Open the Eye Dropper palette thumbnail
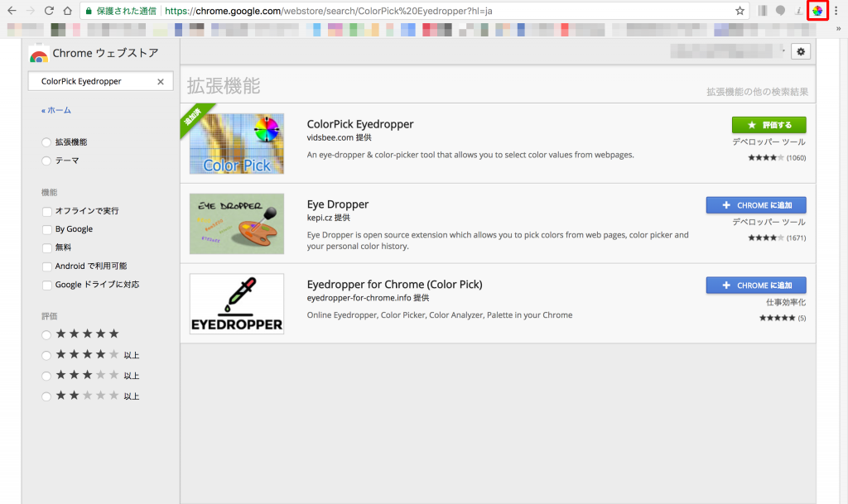 click(236, 223)
